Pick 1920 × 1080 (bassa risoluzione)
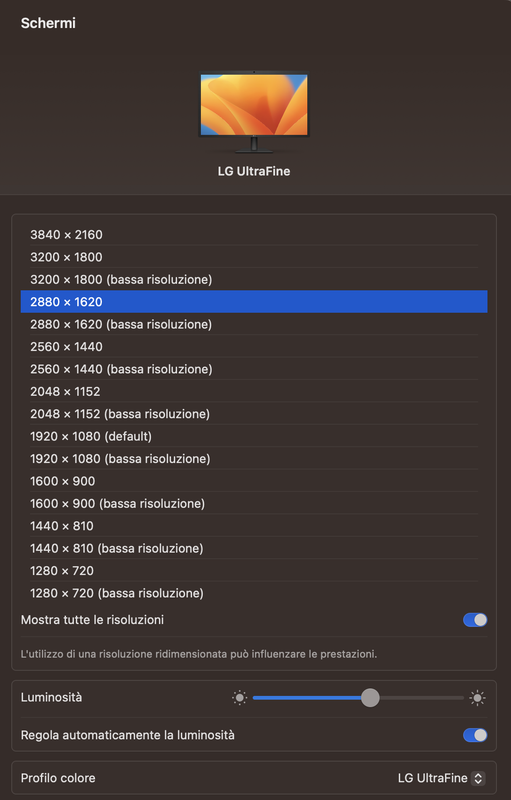This screenshot has height=800, width=511. 254,459
